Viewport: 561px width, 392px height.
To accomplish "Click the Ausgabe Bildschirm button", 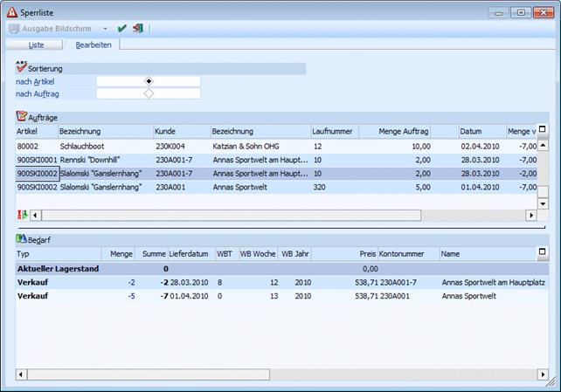I will pos(51,29).
